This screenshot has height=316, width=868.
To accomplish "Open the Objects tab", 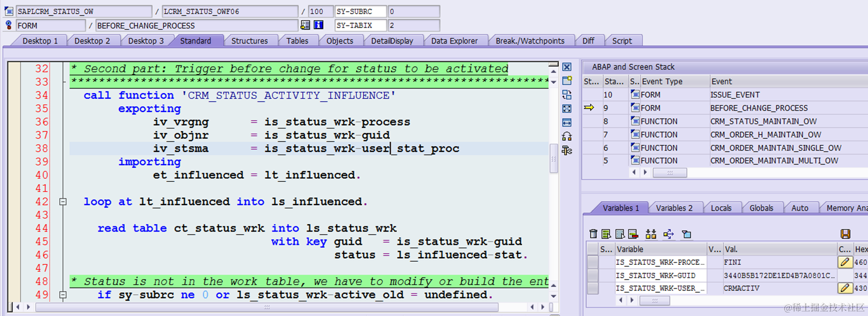I will pos(340,41).
